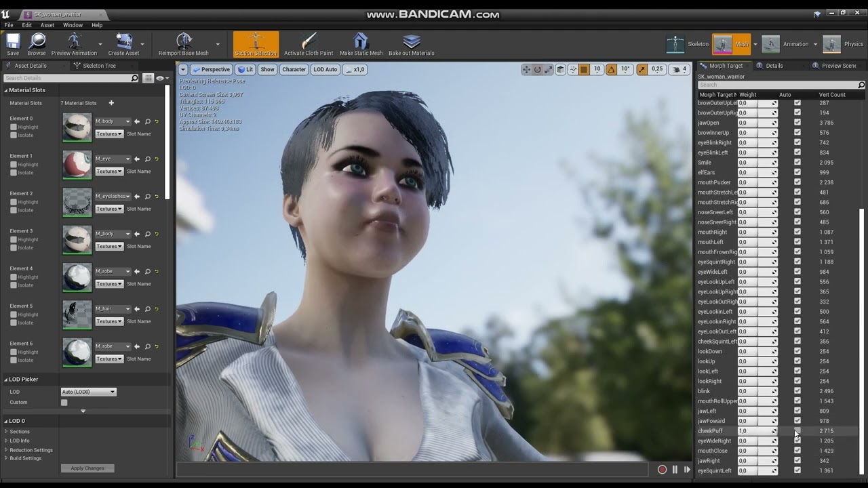Browse to M_hair material in Element 5
Image resolution: width=868 pixels, height=488 pixels.
tap(147, 309)
